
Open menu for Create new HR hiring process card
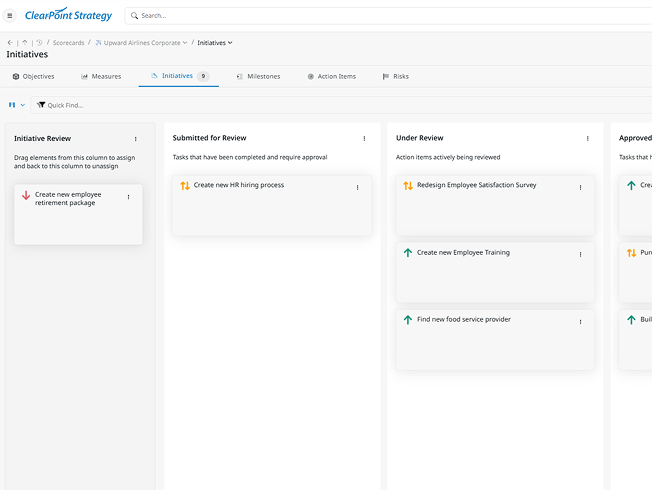tap(357, 188)
